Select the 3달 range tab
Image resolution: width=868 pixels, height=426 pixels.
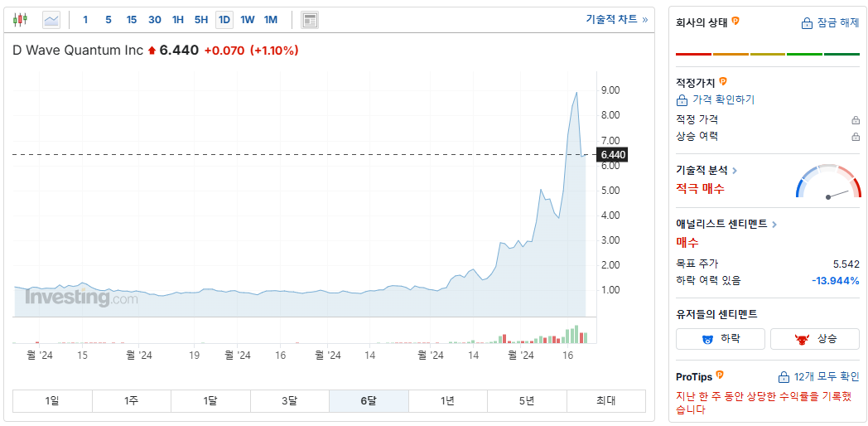coord(290,401)
